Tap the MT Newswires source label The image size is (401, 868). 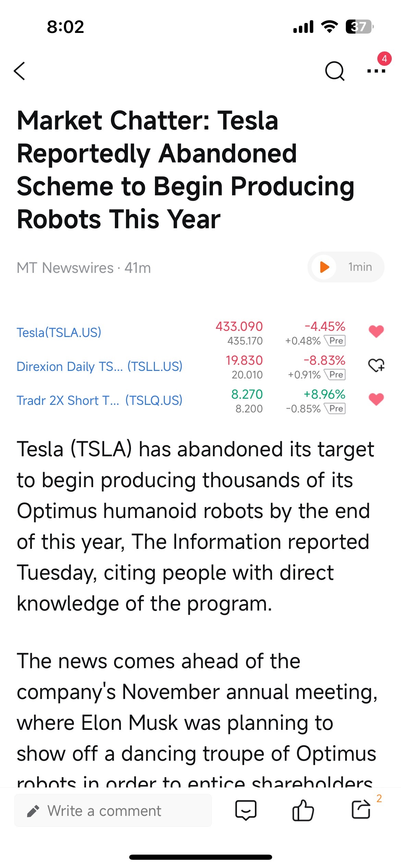pyautogui.click(x=65, y=268)
